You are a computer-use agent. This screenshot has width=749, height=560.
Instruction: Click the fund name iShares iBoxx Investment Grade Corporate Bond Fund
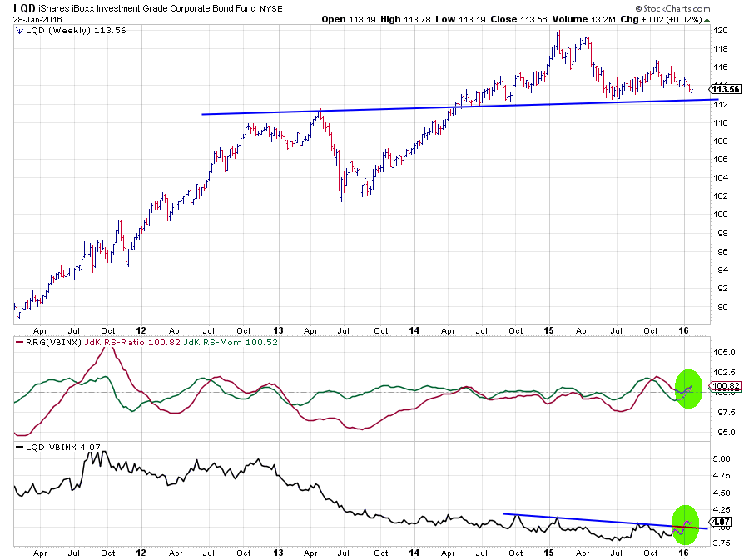point(147,8)
